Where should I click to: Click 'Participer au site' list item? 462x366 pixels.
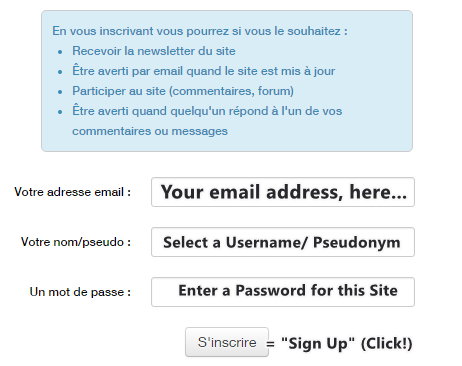pos(183,91)
